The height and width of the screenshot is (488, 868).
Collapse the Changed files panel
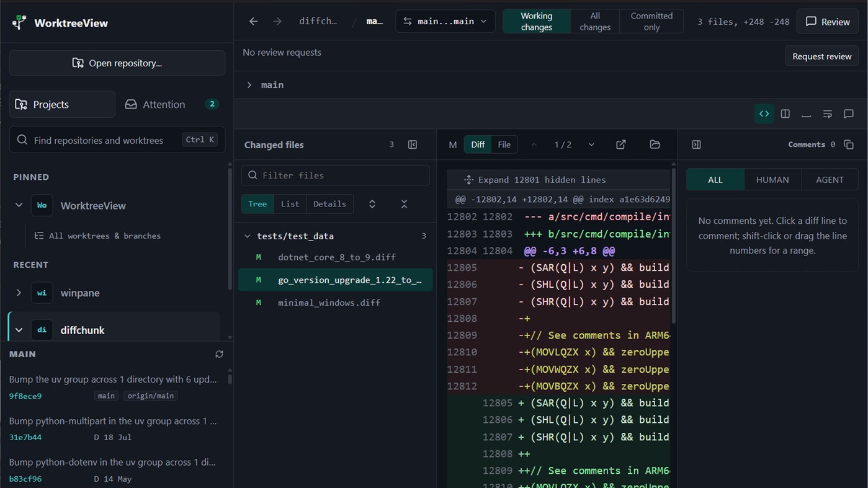(x=413, y=144)
